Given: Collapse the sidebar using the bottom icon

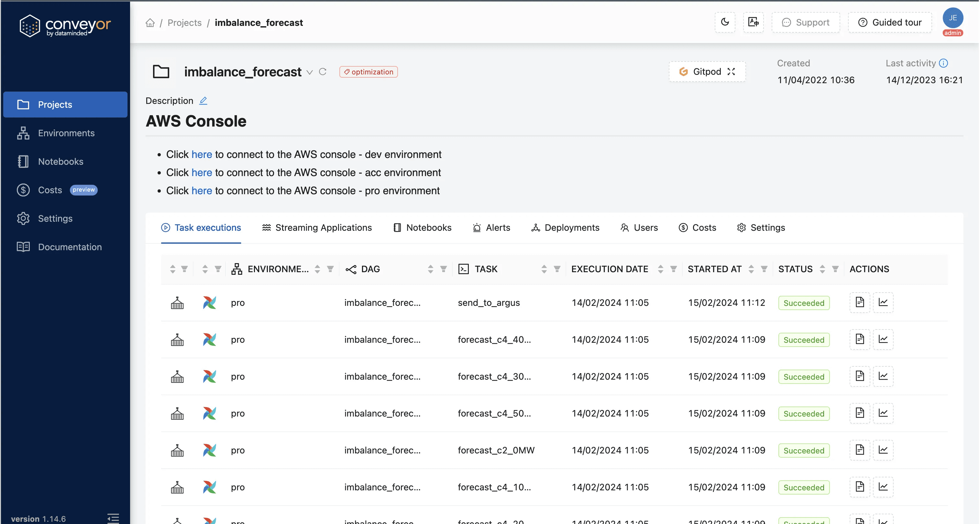Looking at the screenshot, I should (113, 518).
